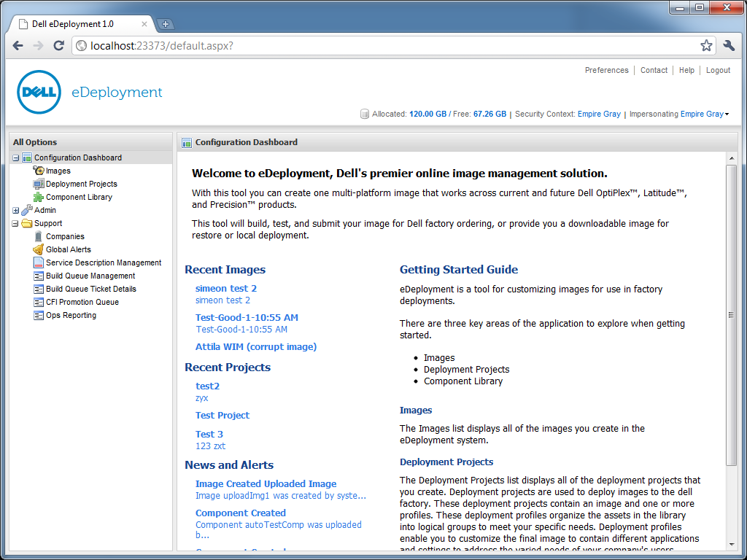
Task: Click the Images disc icon in sidebar
Action: [x=39, y=171]
